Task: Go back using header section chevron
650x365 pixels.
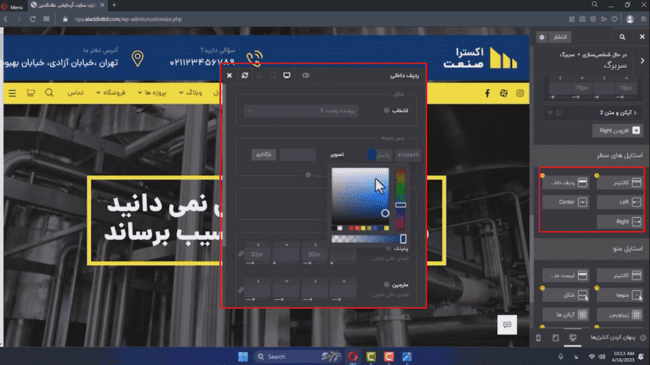Action: click(642, 61)
